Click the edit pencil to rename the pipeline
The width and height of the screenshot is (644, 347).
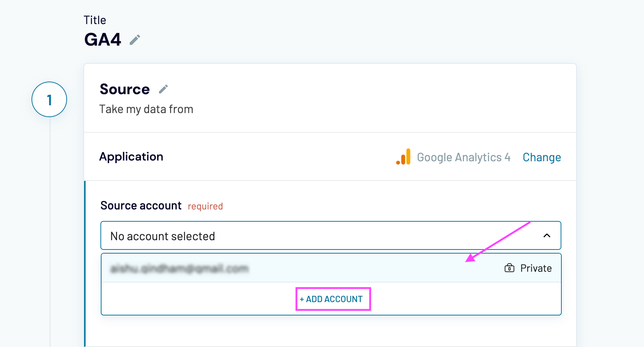[x=135, y=39]
